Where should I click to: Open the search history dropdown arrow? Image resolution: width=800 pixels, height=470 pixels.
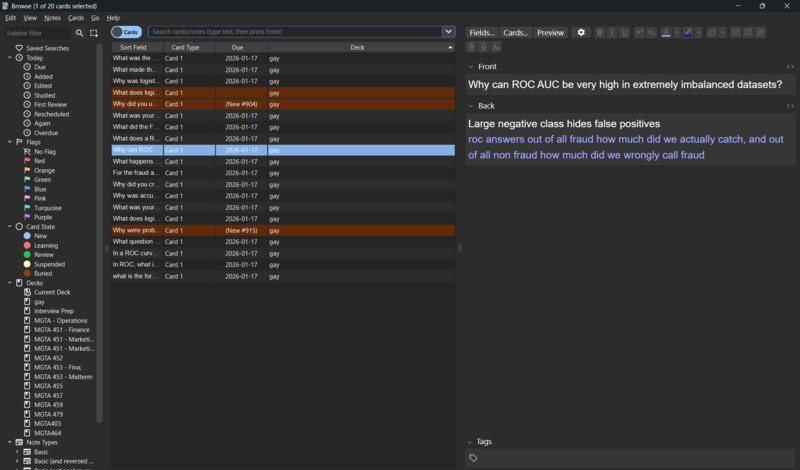[x=448, y=32]
